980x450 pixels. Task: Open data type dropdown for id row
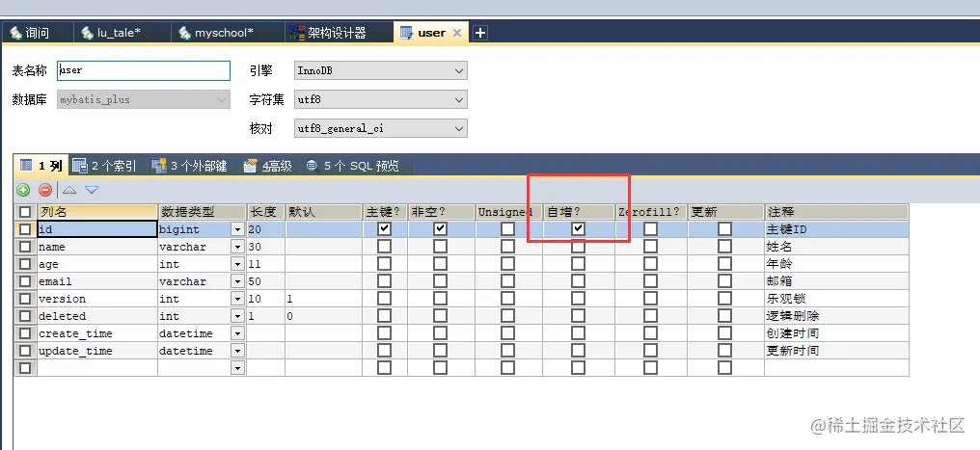coord(237,229)
